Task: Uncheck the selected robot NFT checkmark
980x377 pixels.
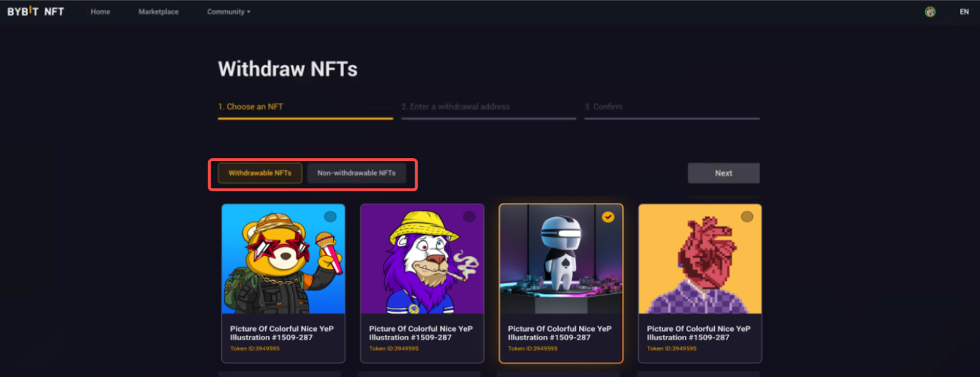Action: click(x=608, y=216)
